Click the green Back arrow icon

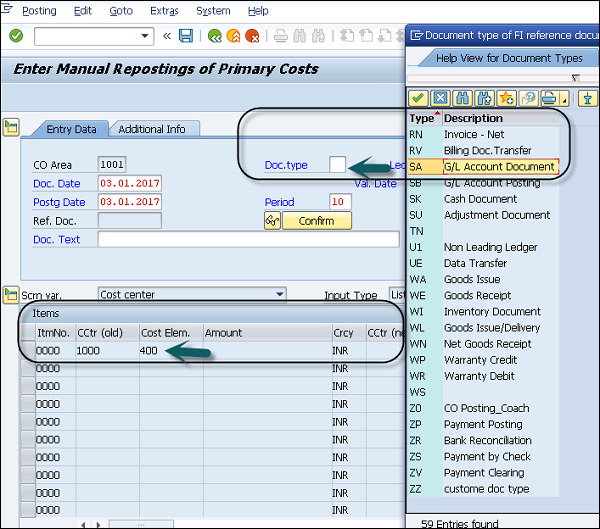(214, 36)
